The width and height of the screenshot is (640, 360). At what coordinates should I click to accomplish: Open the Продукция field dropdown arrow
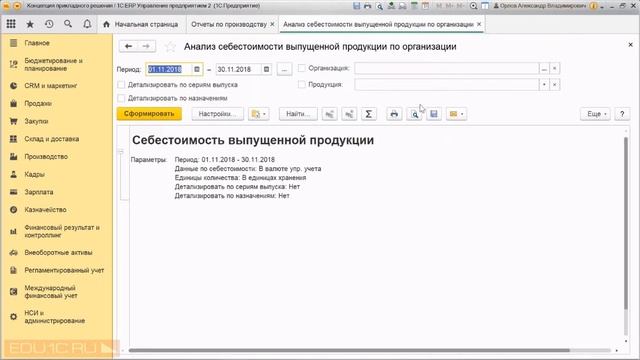(544, 84)
